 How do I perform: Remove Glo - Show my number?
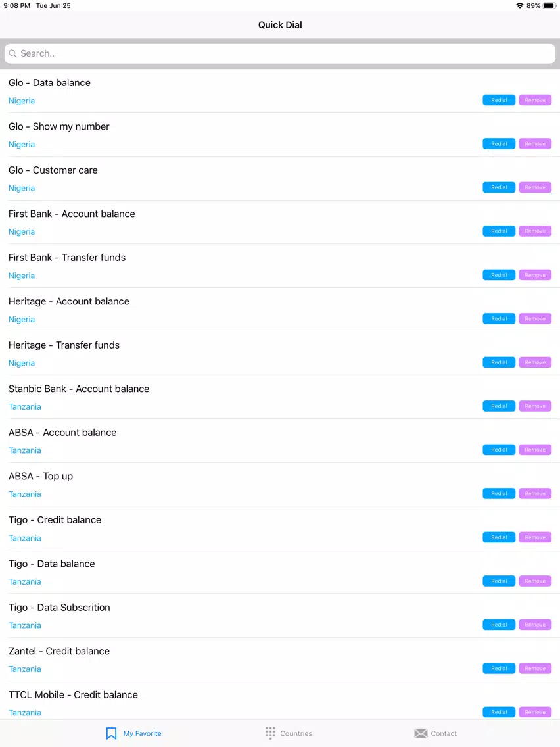coord(535,144)
